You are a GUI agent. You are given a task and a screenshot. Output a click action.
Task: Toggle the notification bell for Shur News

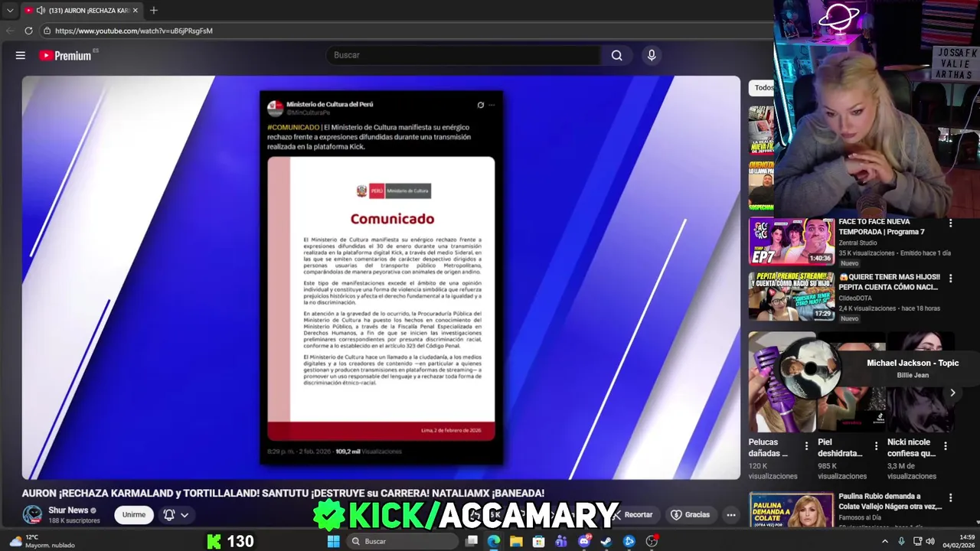169,514
